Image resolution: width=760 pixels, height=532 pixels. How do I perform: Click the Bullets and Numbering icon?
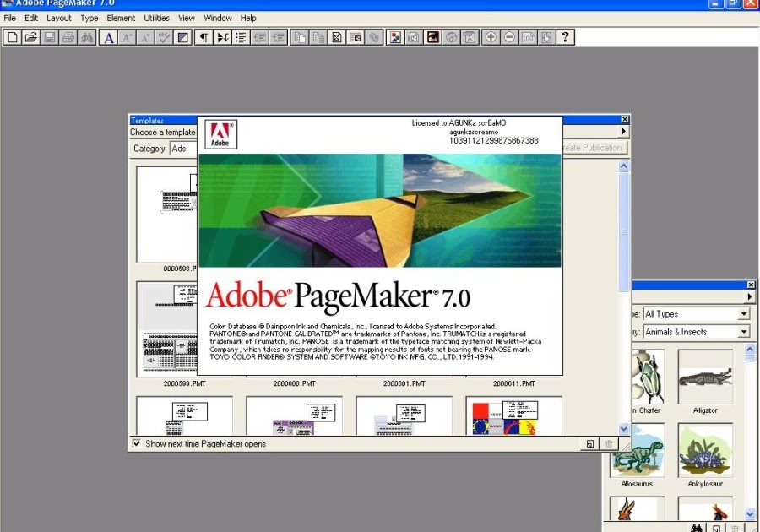click(241, 37)
